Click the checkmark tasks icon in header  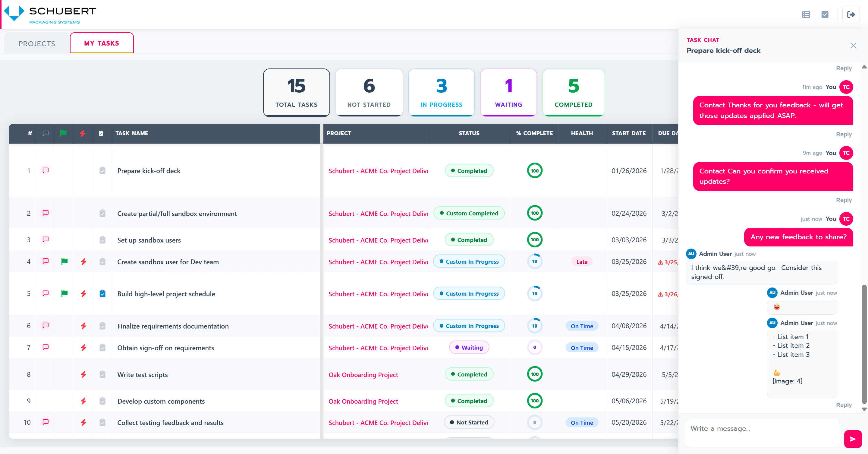click(825, 14)
